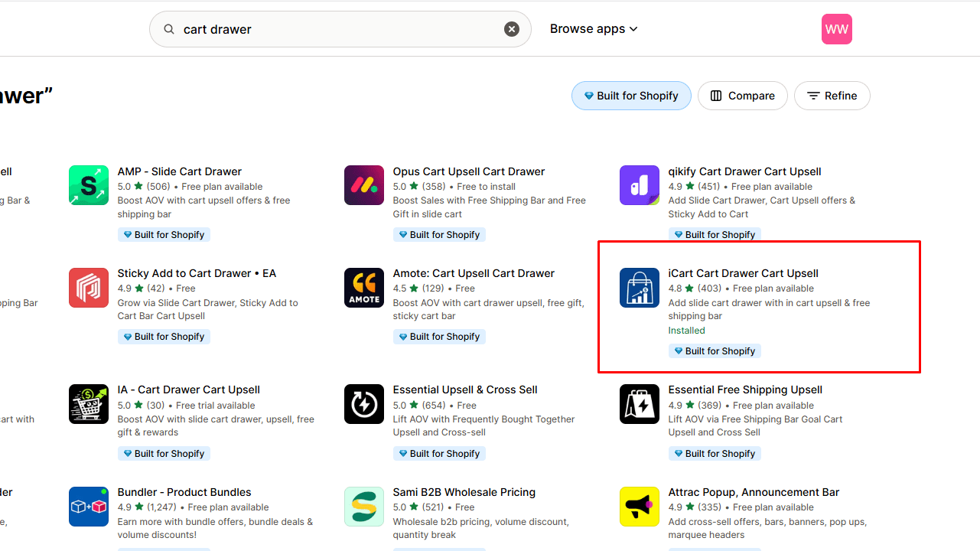Clear the search field with X icon
The image size is (980, 551).
pos(512,29)
